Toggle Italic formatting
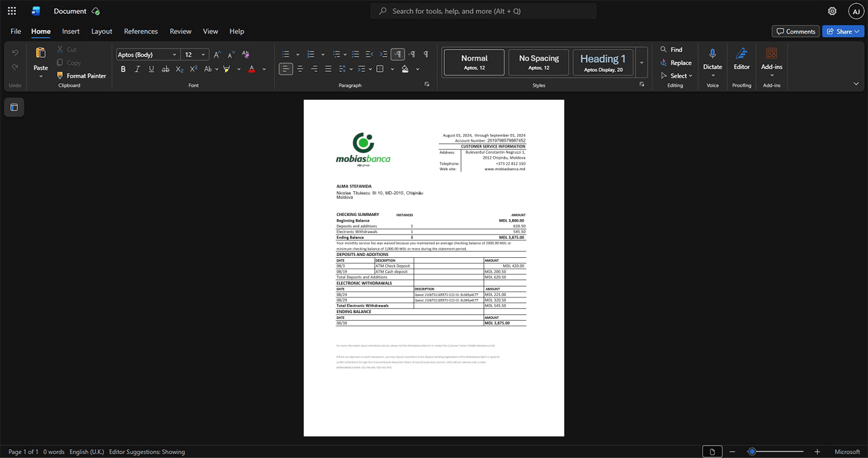The image size is (868, 458). click(x=137, y=69)
